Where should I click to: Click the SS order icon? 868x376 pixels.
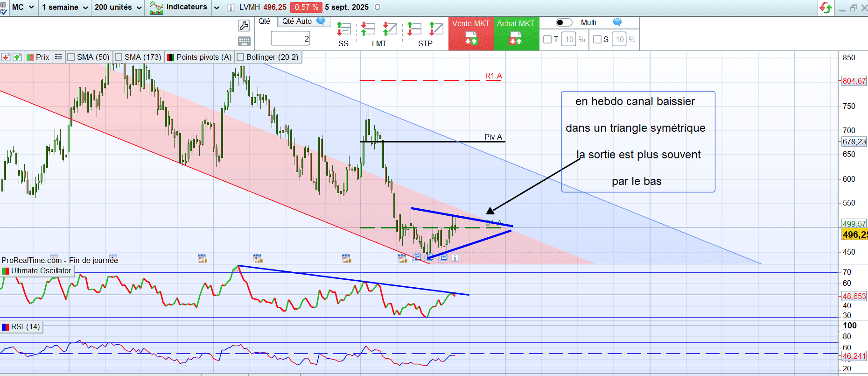tap(343, 29)
